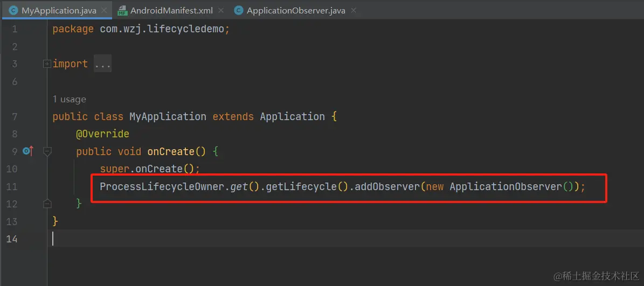Click the fold end marker at line 12
Viewport: 644px width, 286px height.
click(47, 204)
